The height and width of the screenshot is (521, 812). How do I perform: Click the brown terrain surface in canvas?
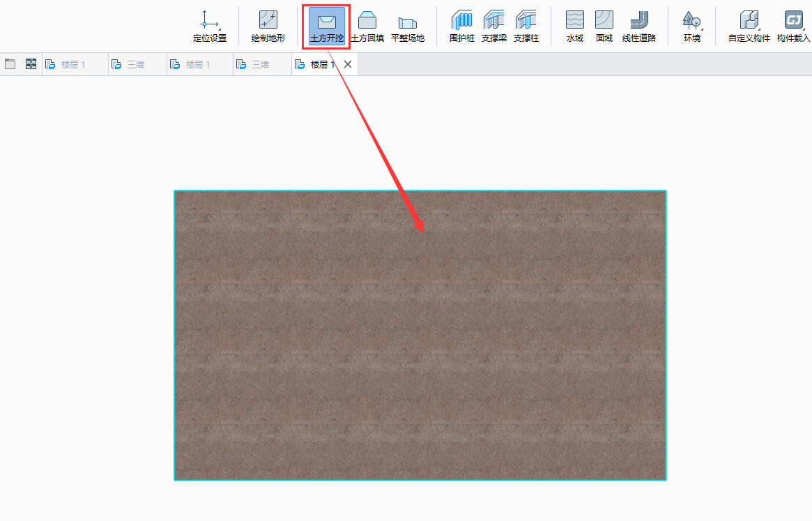tap(420, 335)
